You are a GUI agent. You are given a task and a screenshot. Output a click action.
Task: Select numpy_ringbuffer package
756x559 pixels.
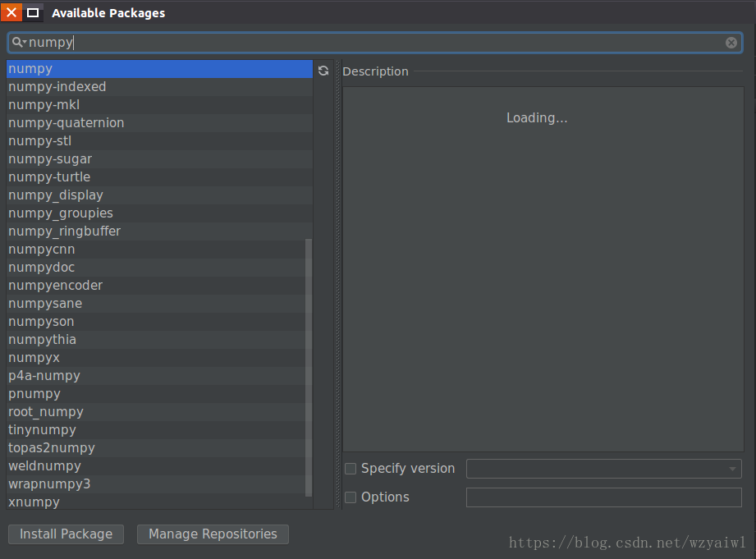coord(159,231)
